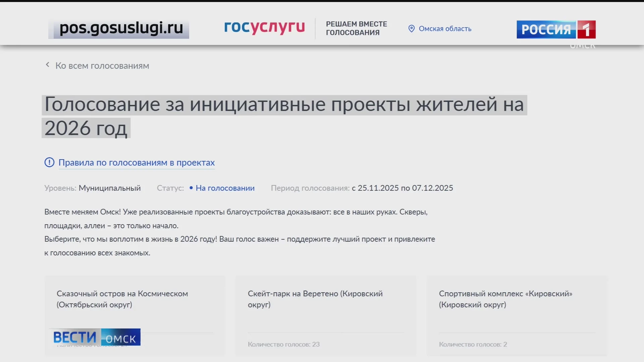The width and height of the screenshot is (644, 362).
Task: Click the blue status dot near На голосовании
Action: [191, 188]
